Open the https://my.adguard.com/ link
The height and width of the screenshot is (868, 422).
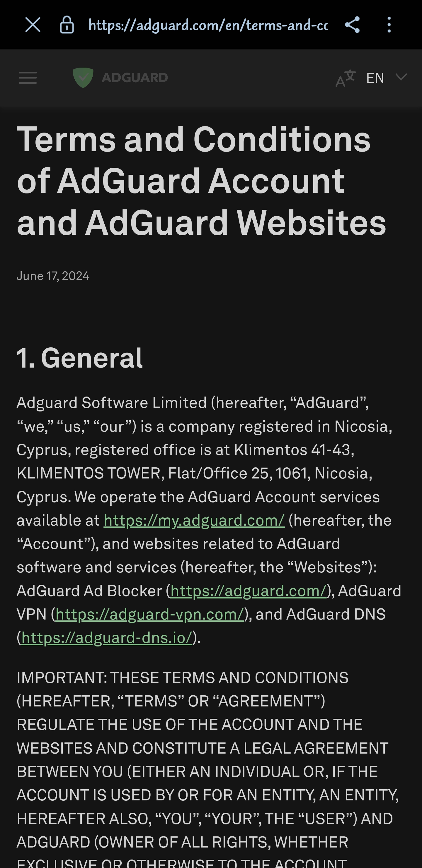coord(194,520)
